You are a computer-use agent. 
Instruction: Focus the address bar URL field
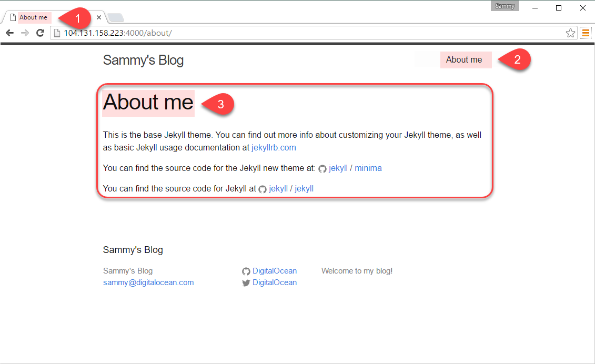311,33
